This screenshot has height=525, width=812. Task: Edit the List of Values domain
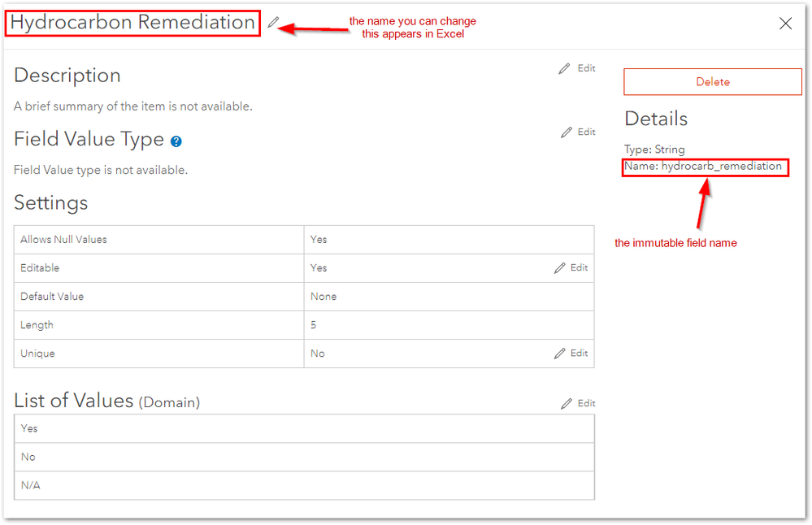[577, 403]
